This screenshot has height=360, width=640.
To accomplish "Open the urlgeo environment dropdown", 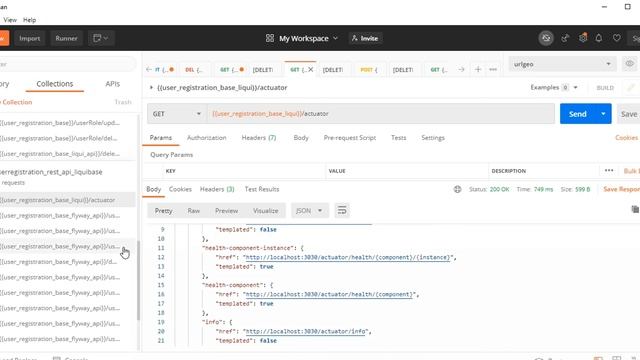I will (562, 64).
